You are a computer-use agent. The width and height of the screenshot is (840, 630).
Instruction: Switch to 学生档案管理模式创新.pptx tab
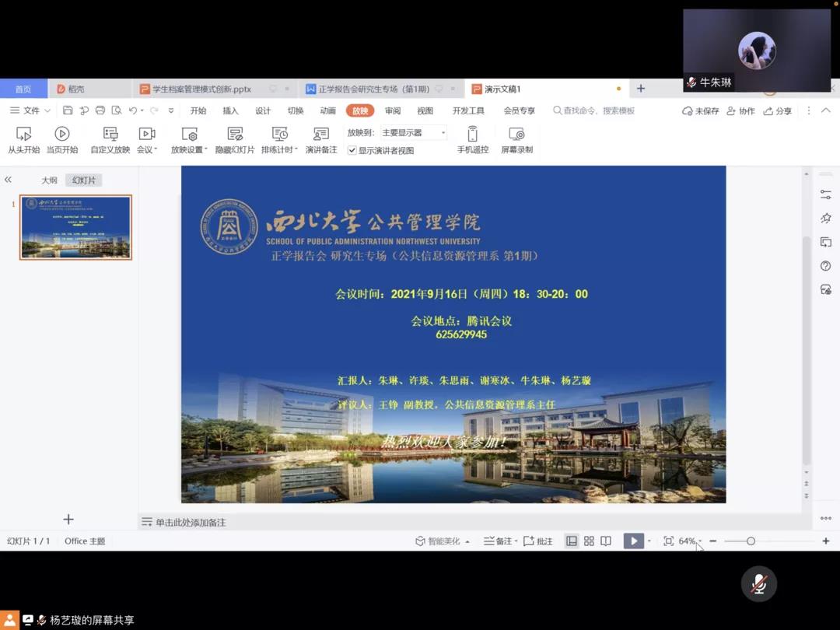click(x=201, y=89)
